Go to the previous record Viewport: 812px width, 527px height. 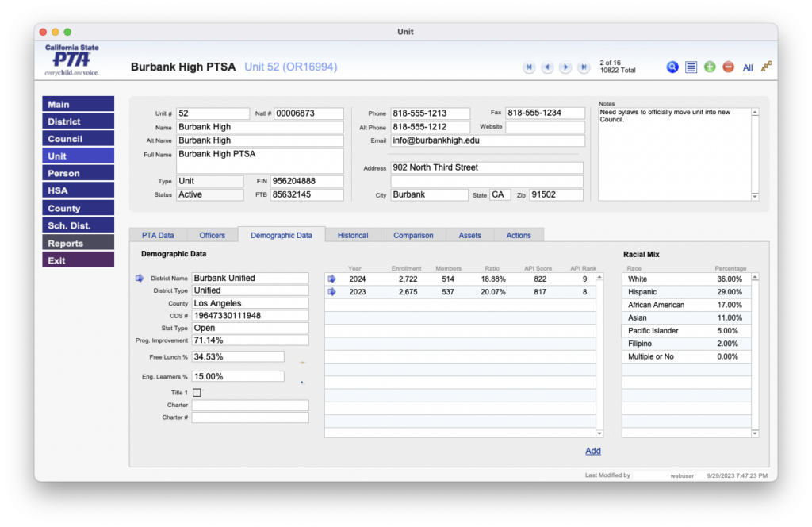click(547, 67)
